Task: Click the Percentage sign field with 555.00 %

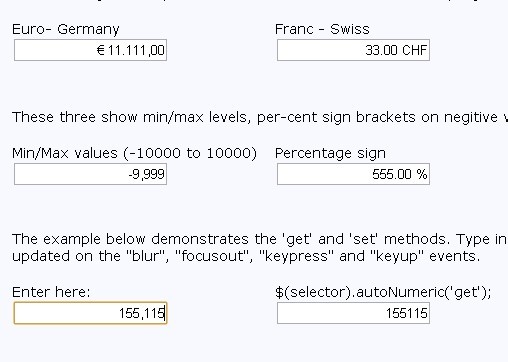Action: click(x=353, y=174)
